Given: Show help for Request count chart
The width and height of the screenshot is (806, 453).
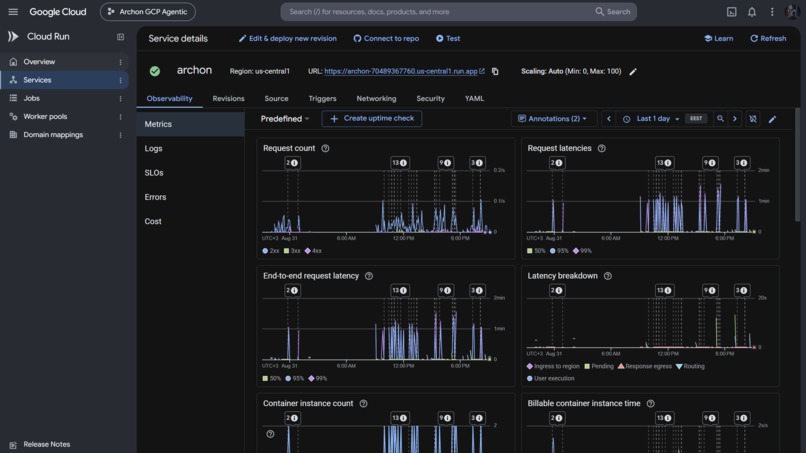Looking at the screenshot, I should (325, 148).
